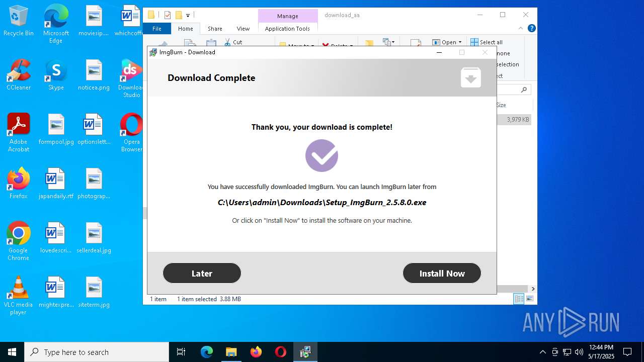Click the Size column header
644x362 pixels.
(513, 105)
